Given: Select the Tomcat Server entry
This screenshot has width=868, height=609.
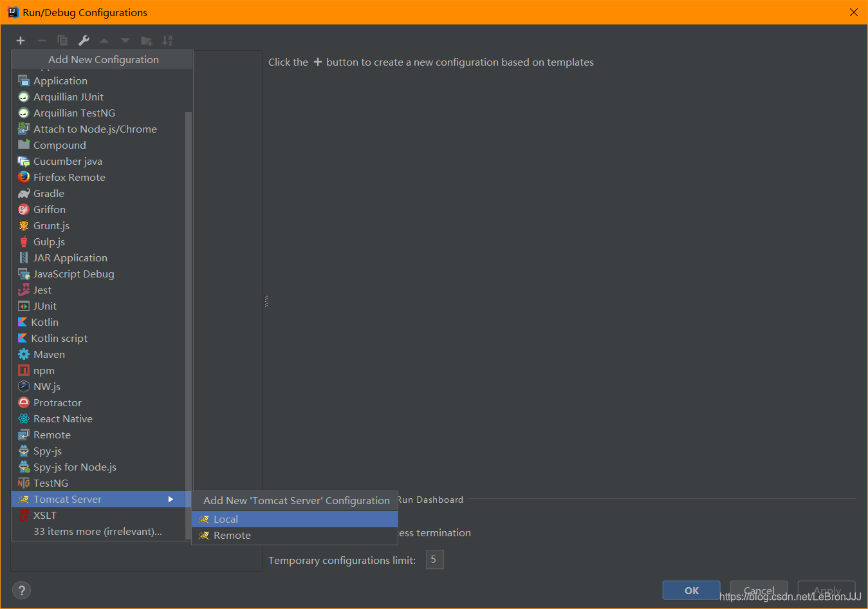Looking at the screenshot, I should tap(102, 499).
